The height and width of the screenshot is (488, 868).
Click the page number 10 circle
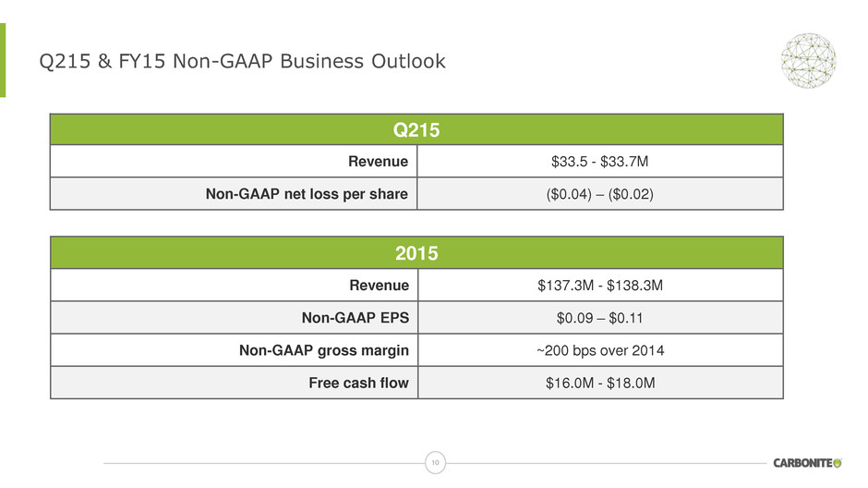435,462
